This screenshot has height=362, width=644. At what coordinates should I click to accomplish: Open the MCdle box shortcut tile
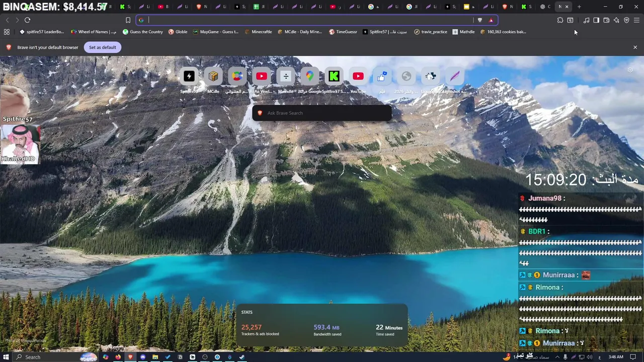click(x=213, y=76)
